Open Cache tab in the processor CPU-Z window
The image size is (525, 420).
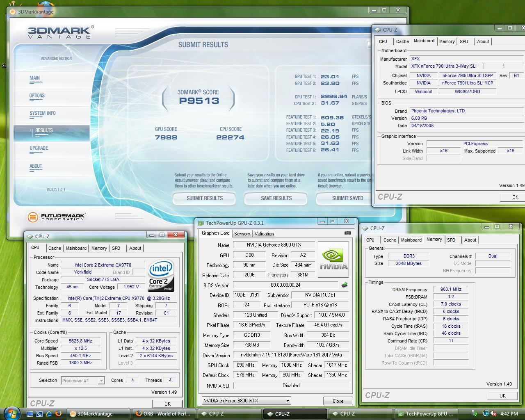point(55,248)
